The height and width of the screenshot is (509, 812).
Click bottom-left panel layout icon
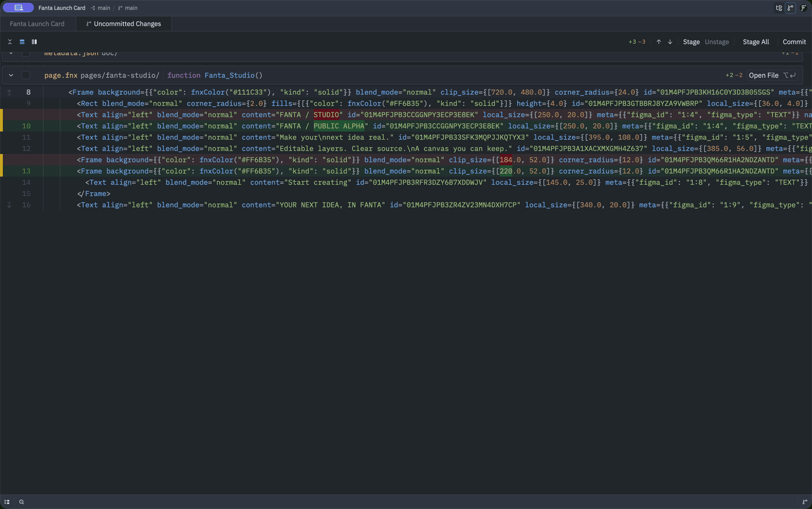click(7, 502)
